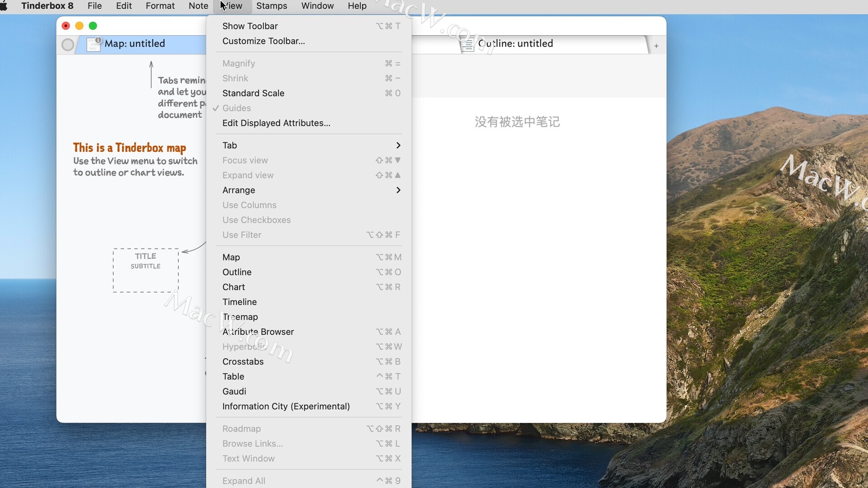This screenshot has width=868, height=488.
Task: Open Edit Displayed Attributes… dialog
Action: (x=309, y=123)
